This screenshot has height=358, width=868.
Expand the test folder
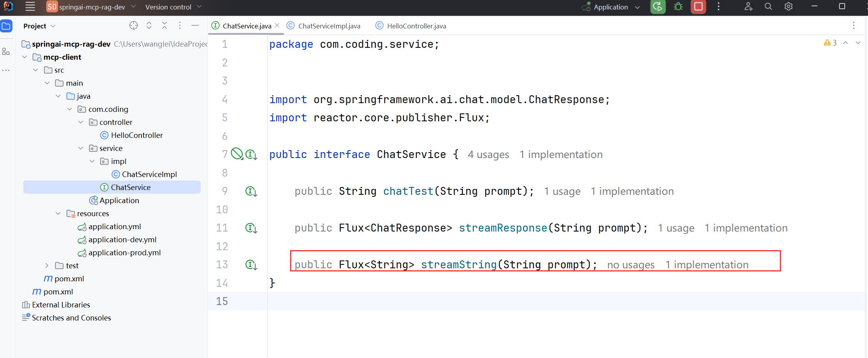(47, 266)
